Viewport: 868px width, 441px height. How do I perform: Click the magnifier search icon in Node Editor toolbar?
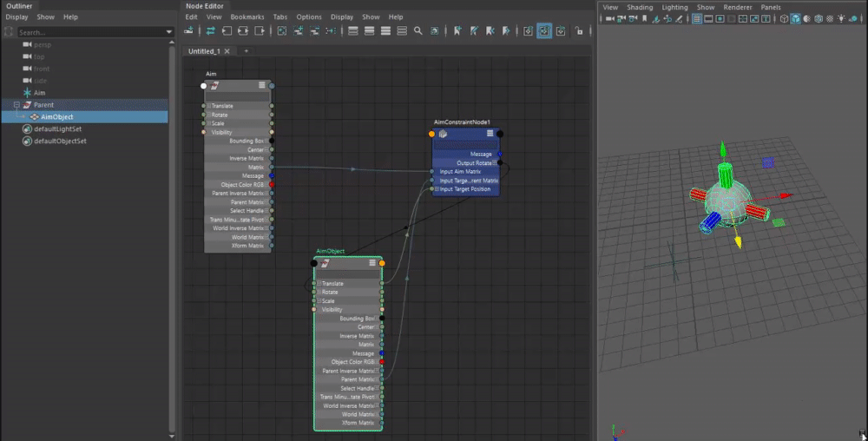(418, 30)
